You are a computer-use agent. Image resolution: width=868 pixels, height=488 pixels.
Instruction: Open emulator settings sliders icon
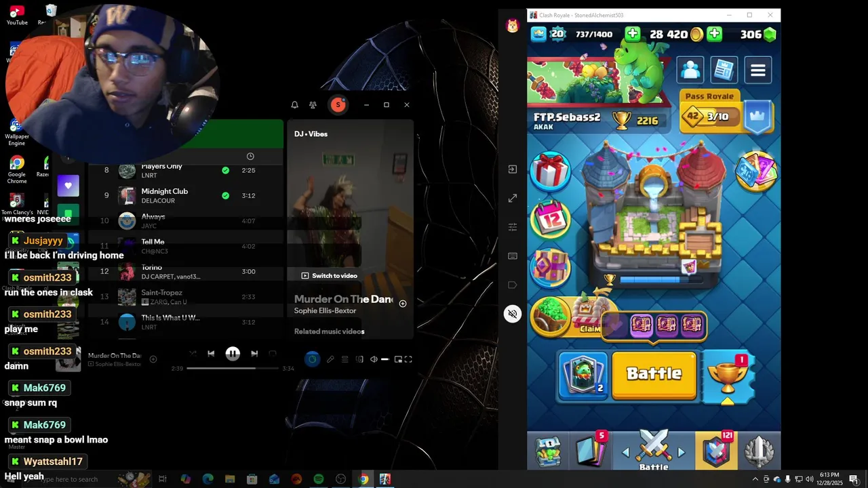[513, 227]
